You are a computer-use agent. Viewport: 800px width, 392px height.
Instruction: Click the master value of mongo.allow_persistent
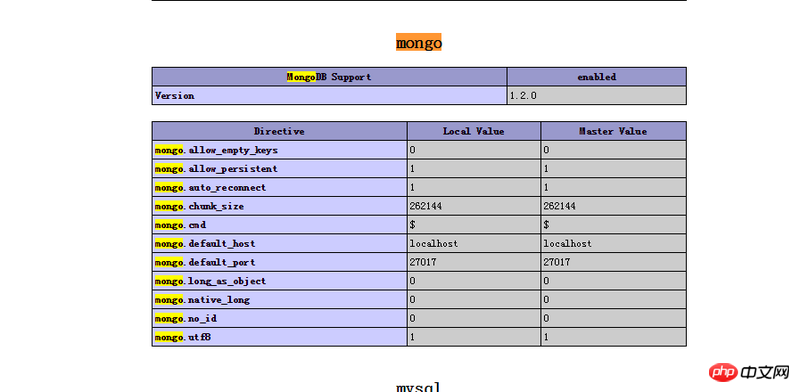[x=613, y=169]
